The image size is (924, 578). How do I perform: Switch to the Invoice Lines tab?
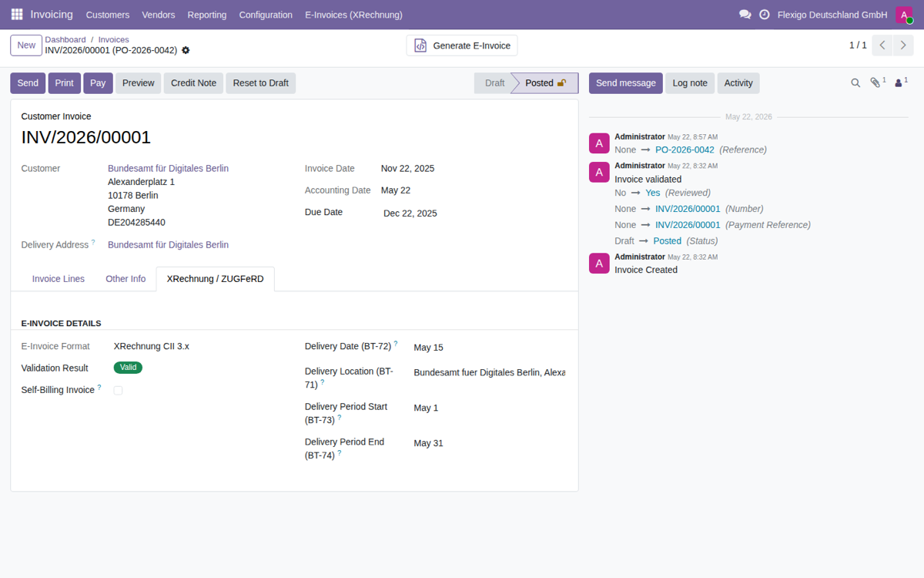pos(59,279)
